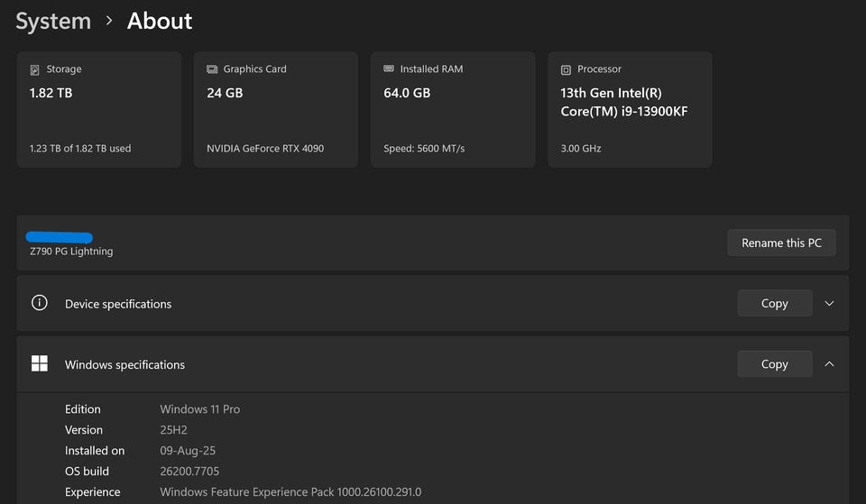Click the Z790 PG Lightning model name
The width and height of the screenshot is (866, 504).
click(x=71, y=252)
